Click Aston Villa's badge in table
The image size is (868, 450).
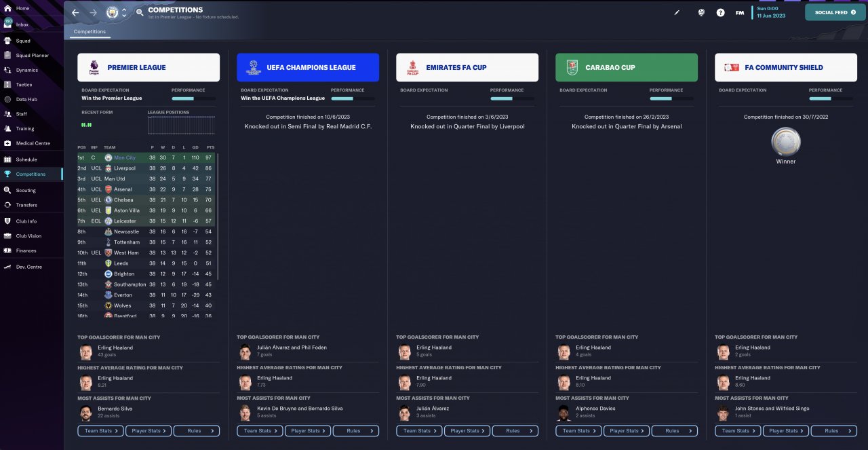coord(108,210)
